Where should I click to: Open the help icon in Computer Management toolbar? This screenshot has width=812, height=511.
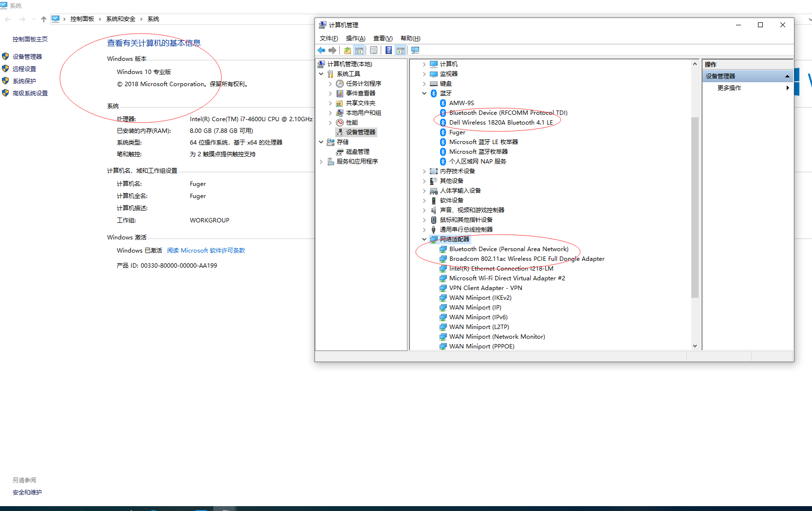(x=388, y=50)
